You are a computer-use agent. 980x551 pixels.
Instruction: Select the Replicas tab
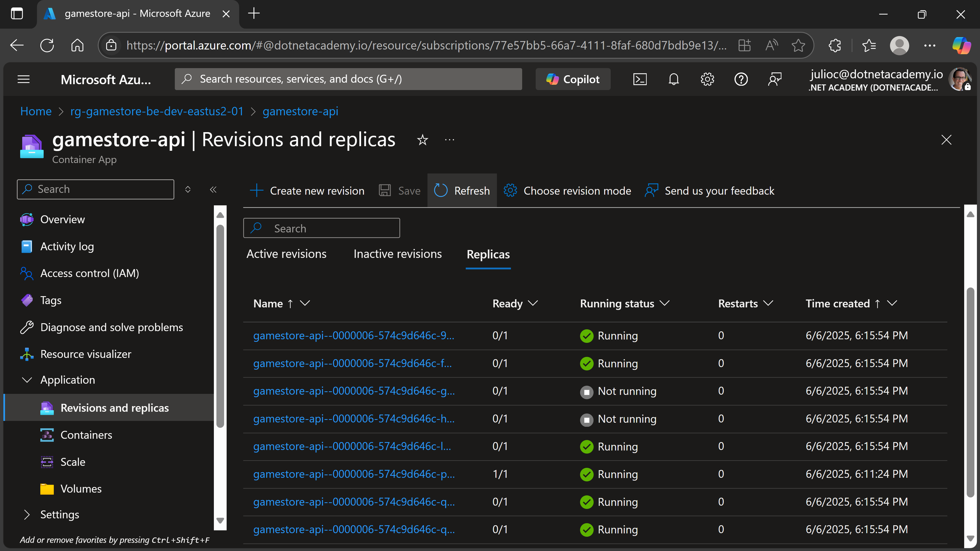(488, 254)
